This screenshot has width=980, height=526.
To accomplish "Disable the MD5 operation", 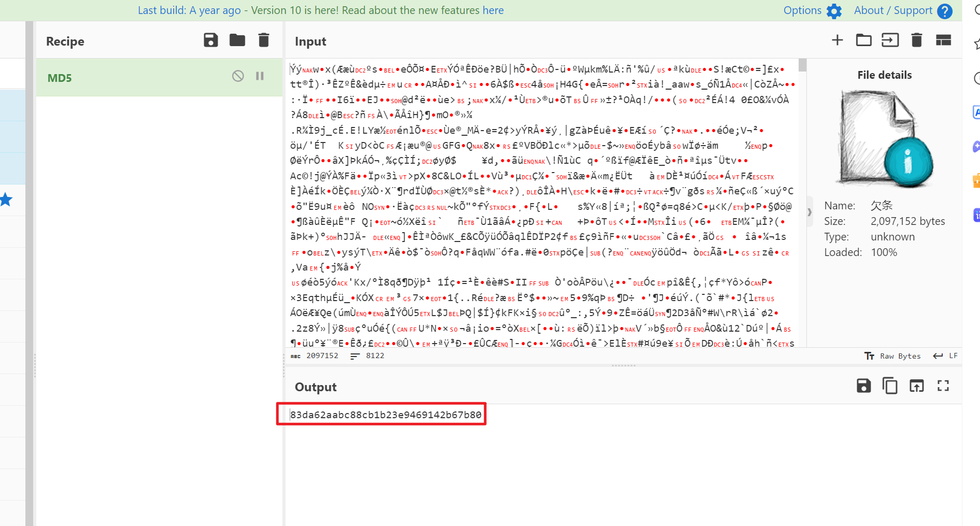I will click(x=238, y=76).
